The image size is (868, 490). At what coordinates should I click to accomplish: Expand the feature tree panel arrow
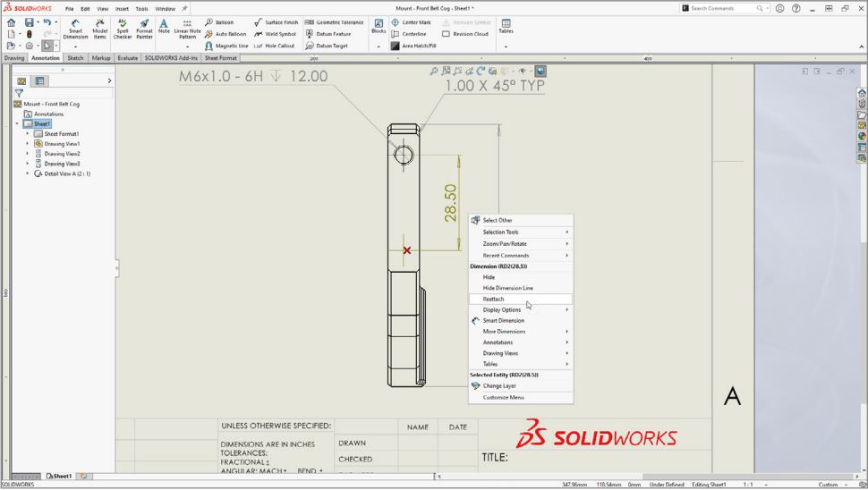(x=109, y=80)
